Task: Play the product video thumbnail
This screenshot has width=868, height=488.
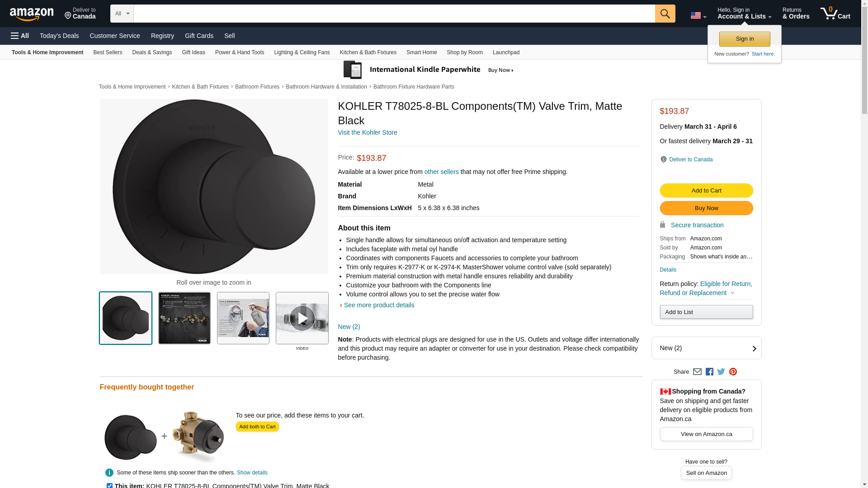Action: 302,318
